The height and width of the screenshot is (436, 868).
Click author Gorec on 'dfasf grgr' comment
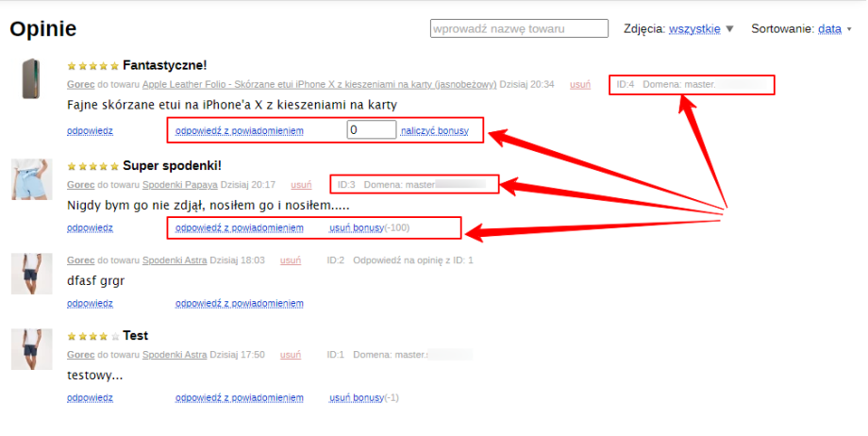point(81,260)
